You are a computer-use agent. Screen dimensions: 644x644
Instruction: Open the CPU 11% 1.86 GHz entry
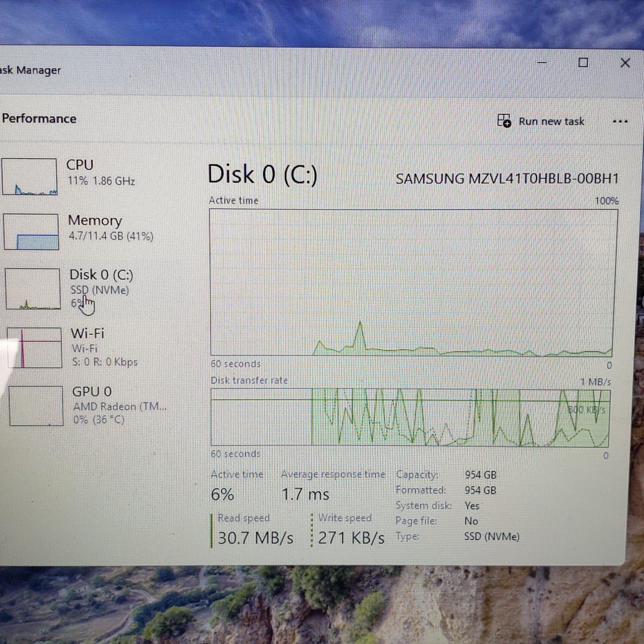pyautogui.click(x=100, y=173)
